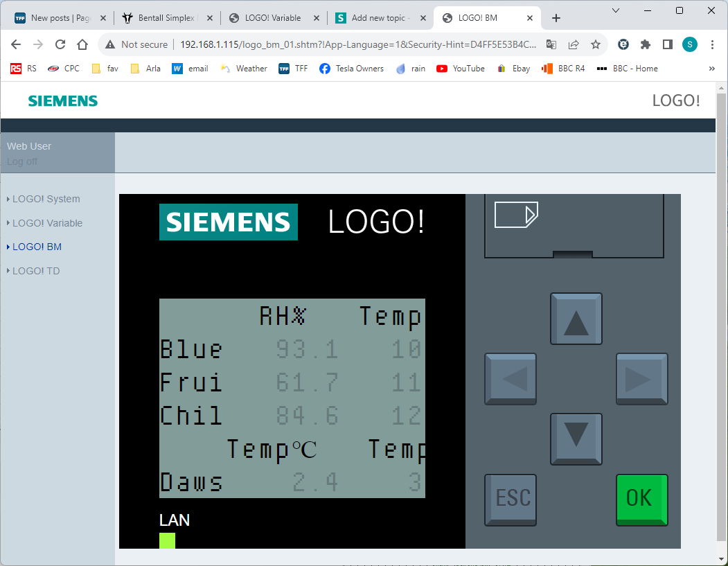Open the tab search dropdown
This screenshot has width=728, height=566.
tap(616, 10)
